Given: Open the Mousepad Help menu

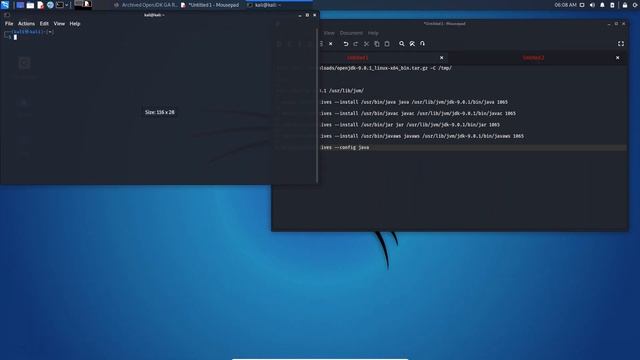Looking at the screenshot, I should click(373, 33).
